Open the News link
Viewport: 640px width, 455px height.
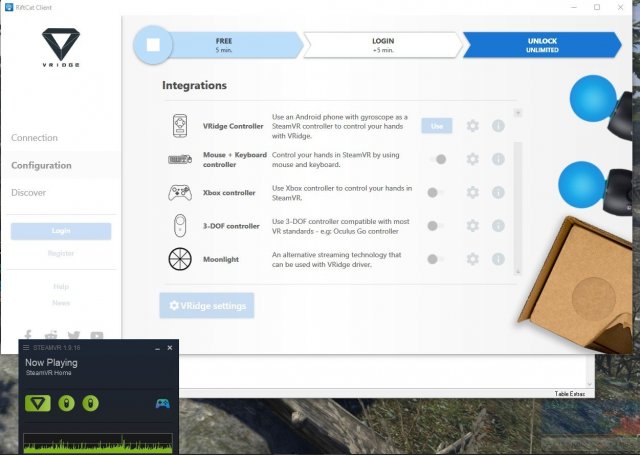click(61, 303)
